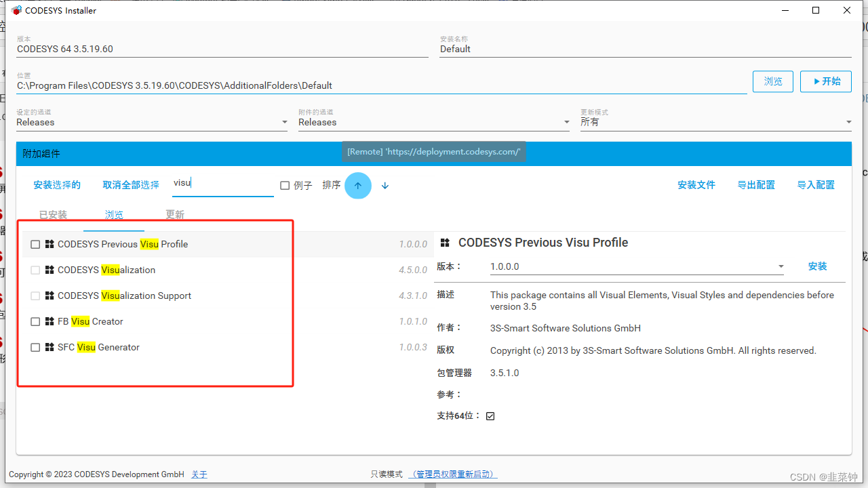Check the FB Visu Creator checkbox
868x488 pixels.
pyautogui.click(x=35, y=321)
